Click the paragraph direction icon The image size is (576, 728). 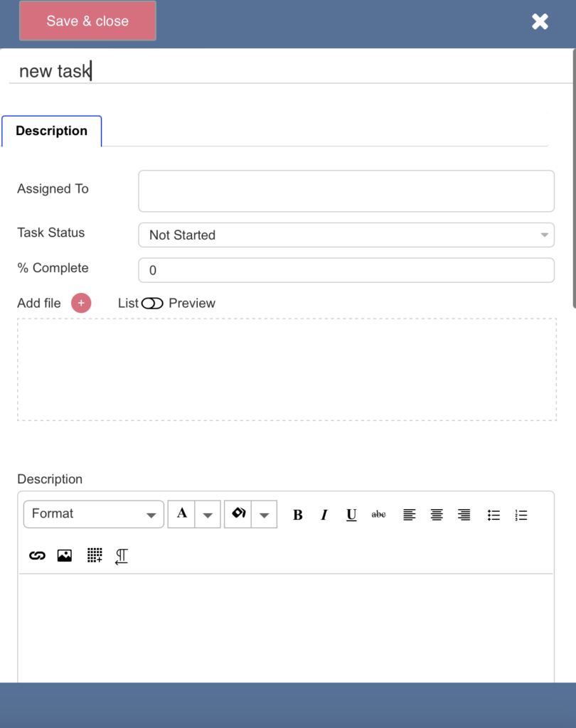(122, 556)
